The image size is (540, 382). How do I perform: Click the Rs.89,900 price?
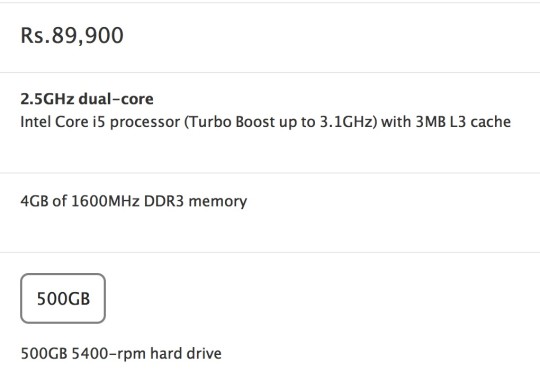pos(72,35)
